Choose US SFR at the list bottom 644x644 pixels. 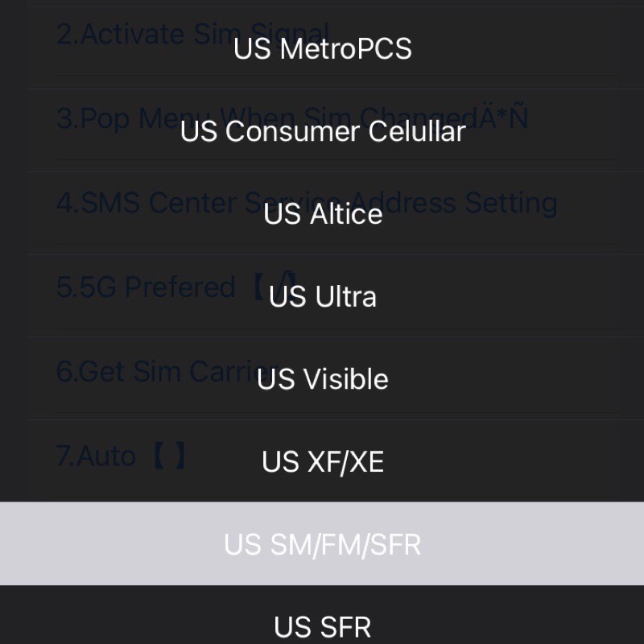tap(322, 626)
